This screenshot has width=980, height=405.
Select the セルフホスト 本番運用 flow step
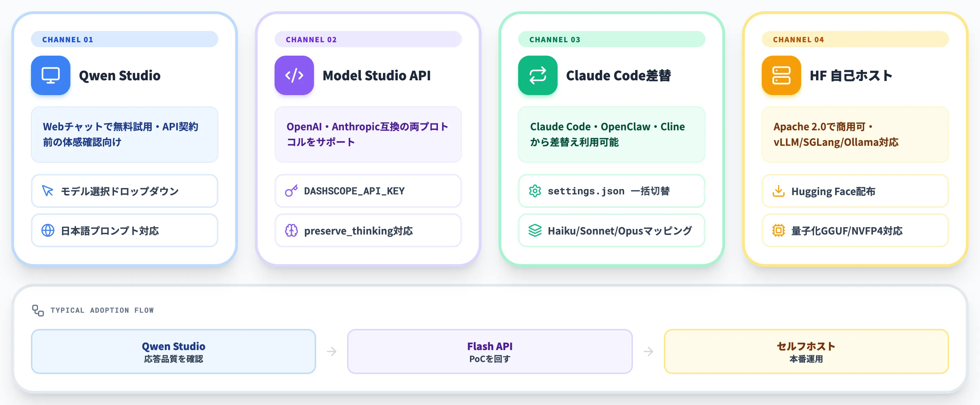click(806, 351)
